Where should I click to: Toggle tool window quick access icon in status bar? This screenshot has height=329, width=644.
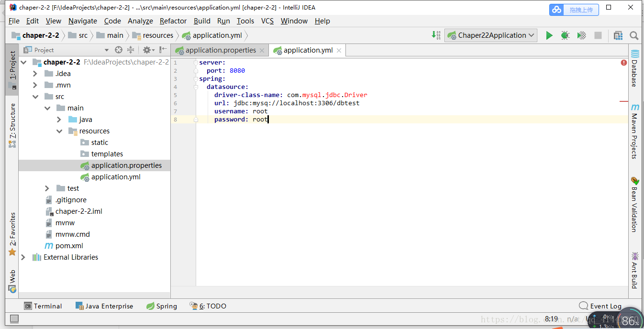(x=14, y=318)
